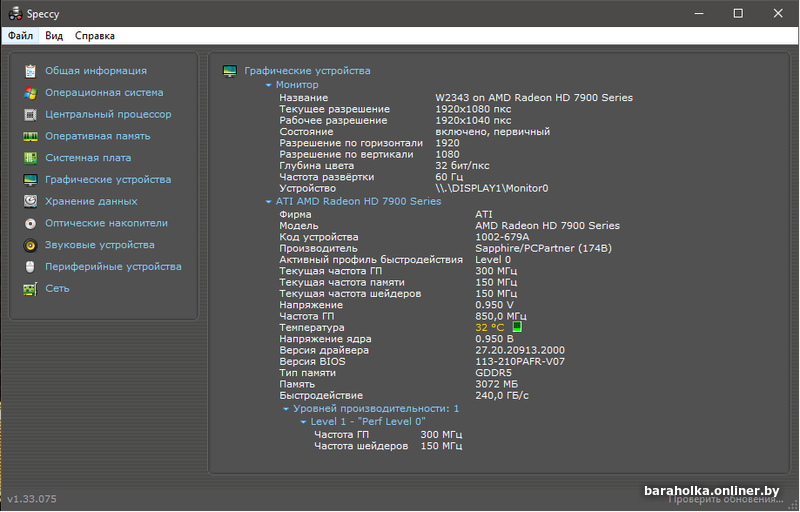Open the Вид menu
This screenshot has height=512, width=800.
pyautogui.click(x=54, y=36)
